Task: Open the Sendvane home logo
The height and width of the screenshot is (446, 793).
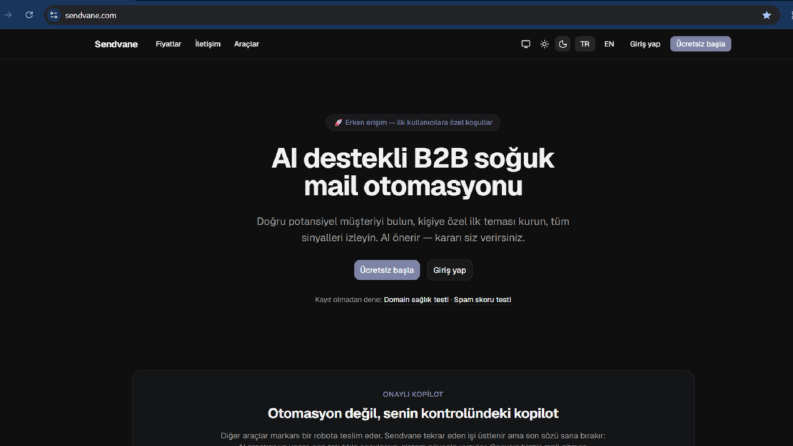Action: [x=116, y=44]
